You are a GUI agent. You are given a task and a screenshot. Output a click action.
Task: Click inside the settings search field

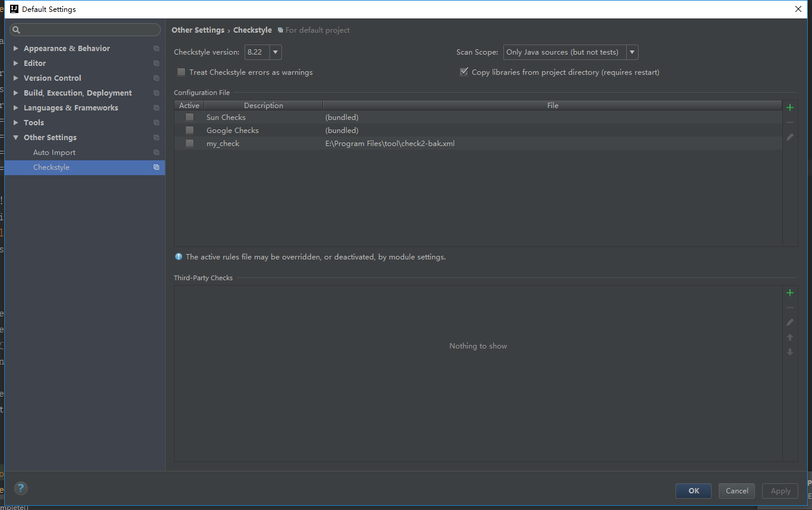pyautogui.click(x=85, y=29)
